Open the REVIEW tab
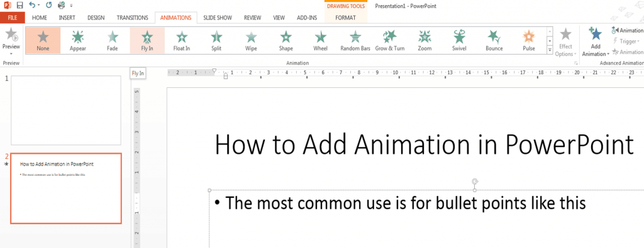 (x=253, y=18)
